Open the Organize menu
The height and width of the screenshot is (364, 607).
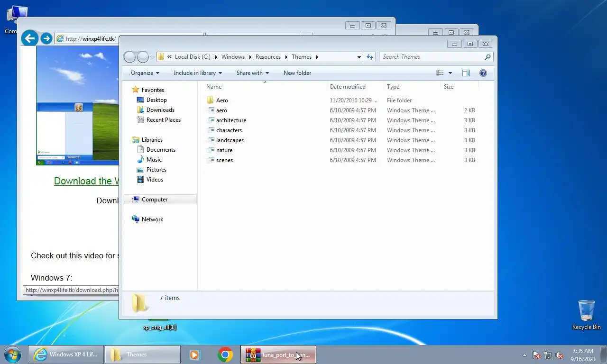click(x=145, y=73)
